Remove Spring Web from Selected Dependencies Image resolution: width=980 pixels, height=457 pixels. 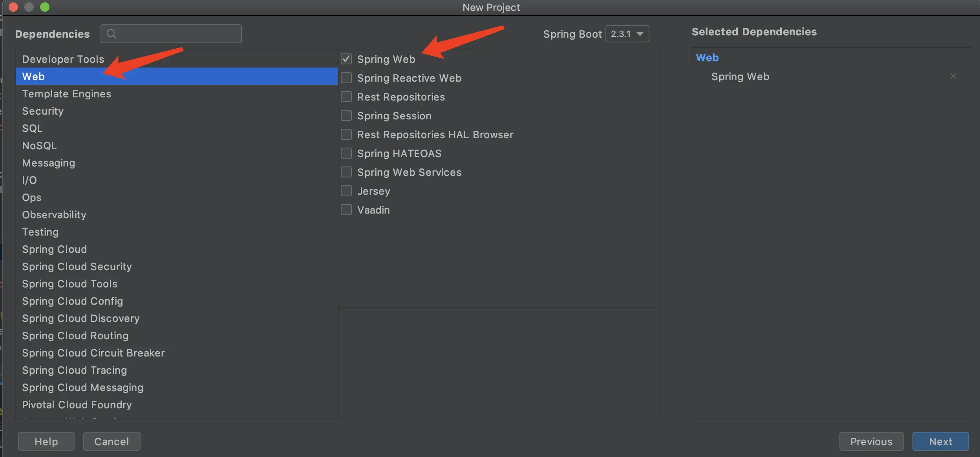pyautogui.click(x=953, y=77)
